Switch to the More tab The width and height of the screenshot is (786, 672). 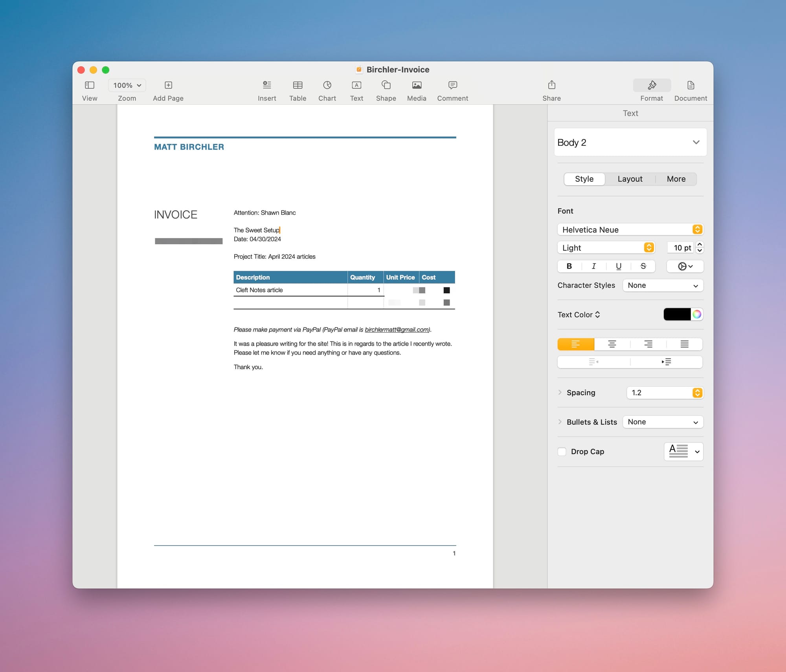(x=676, y=179)
